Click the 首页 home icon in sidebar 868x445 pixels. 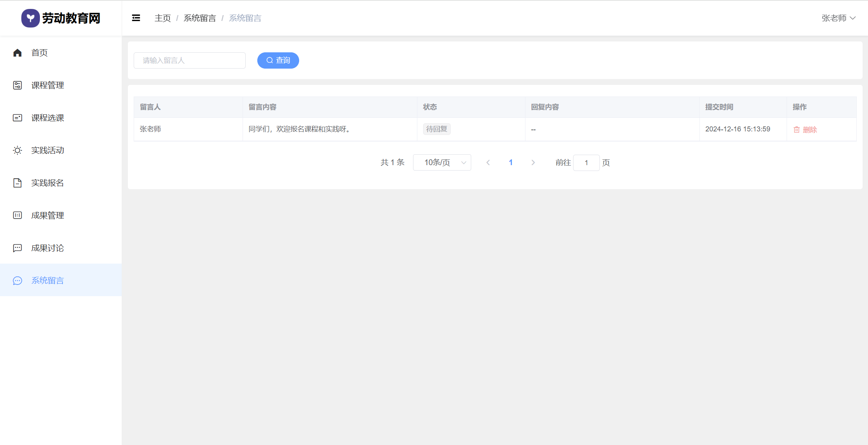pyautogui.click(x=17, y=53)
